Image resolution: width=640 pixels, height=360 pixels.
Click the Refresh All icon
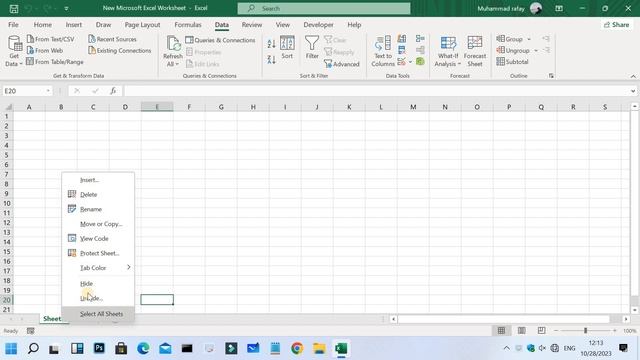click(173, 43)
